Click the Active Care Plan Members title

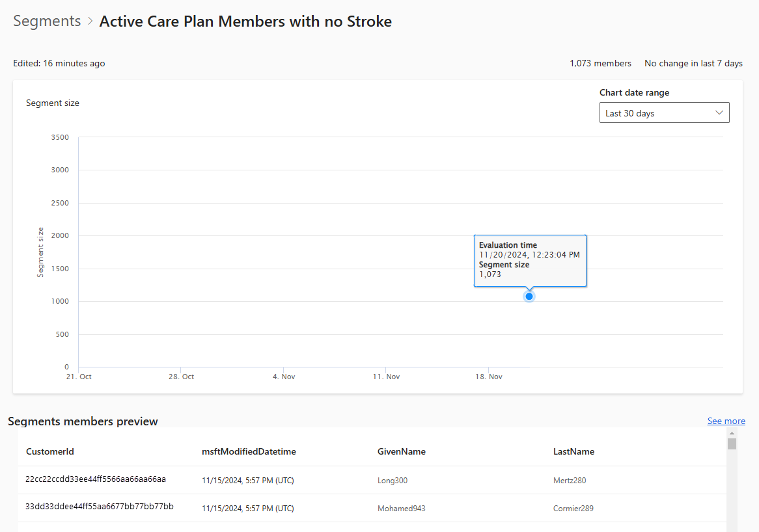tap(245, 21)
